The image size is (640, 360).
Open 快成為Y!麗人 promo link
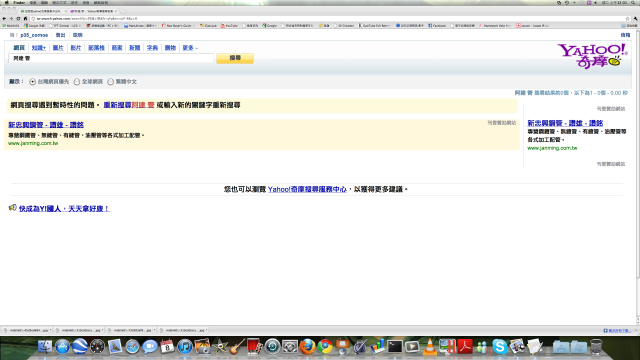(x=64, y=209)
